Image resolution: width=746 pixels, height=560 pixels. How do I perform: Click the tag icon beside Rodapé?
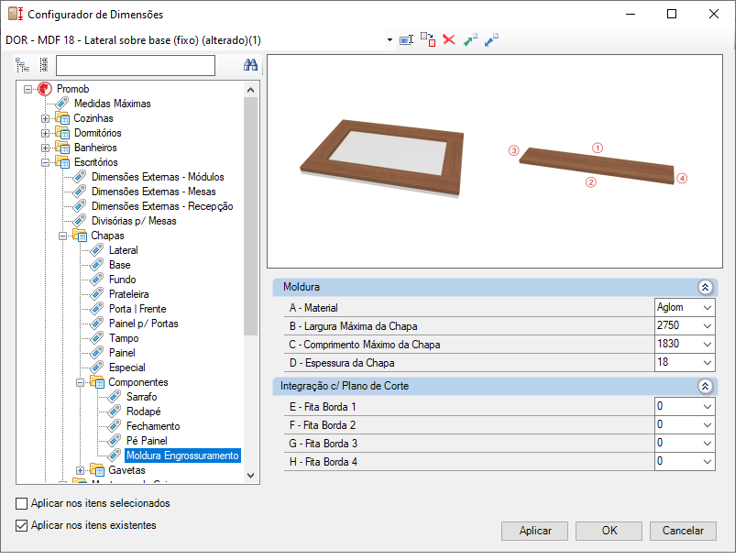pyautogui.click(x=115, y=412)
